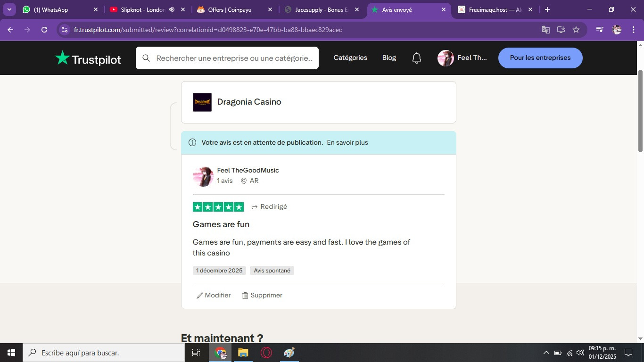This screenshot has height=362, width=644.
Task: Open Chrome profile avatar
Action: point(617,30)
